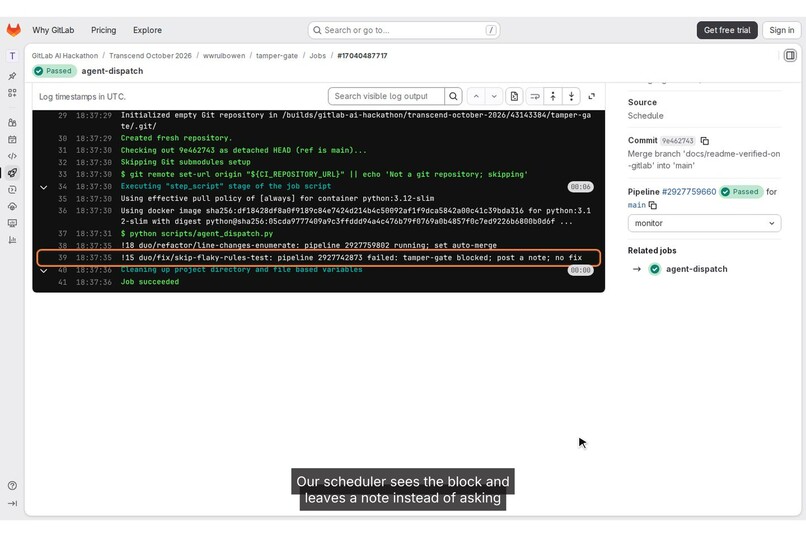Open the sidebar icon with four squares
806x537 pixels.
[x=12, y=93]
